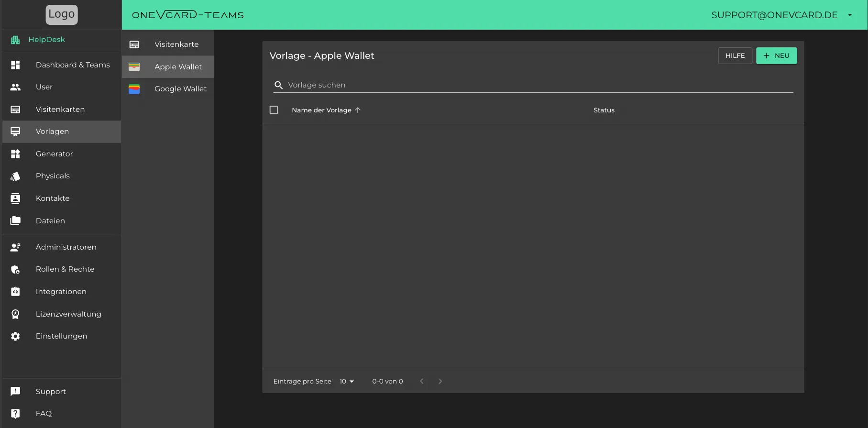Click the Dashboard & Teams grid icon
The width and height of the screenshot is (868, 428).
tap(15, 65)
